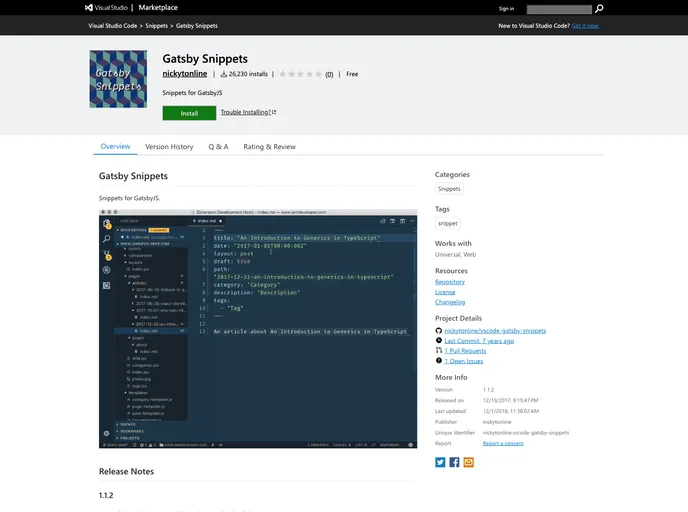Focus the Marketplace search field
The height and width of the screenshot is (512, 688).
click(x=559, y=9)
